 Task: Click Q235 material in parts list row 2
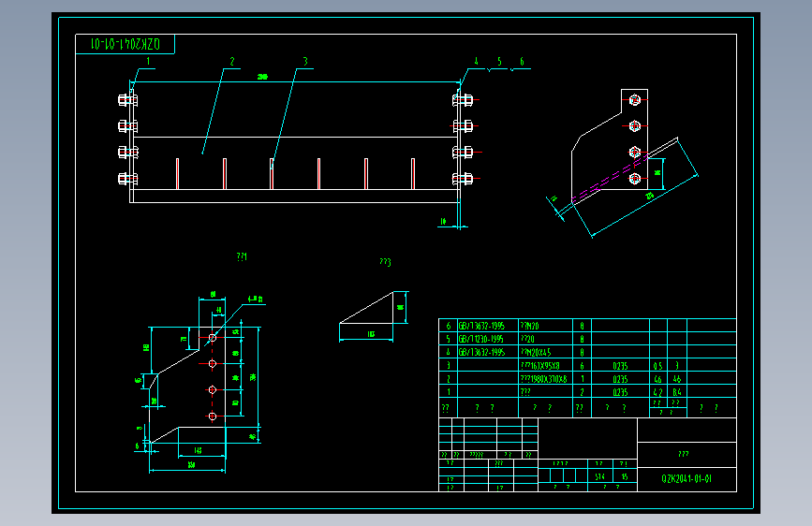620,379
